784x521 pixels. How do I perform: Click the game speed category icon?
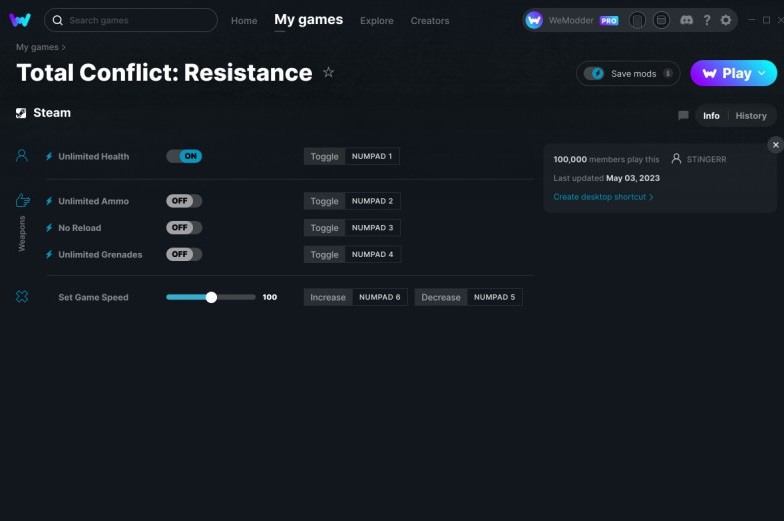[22, 296]
